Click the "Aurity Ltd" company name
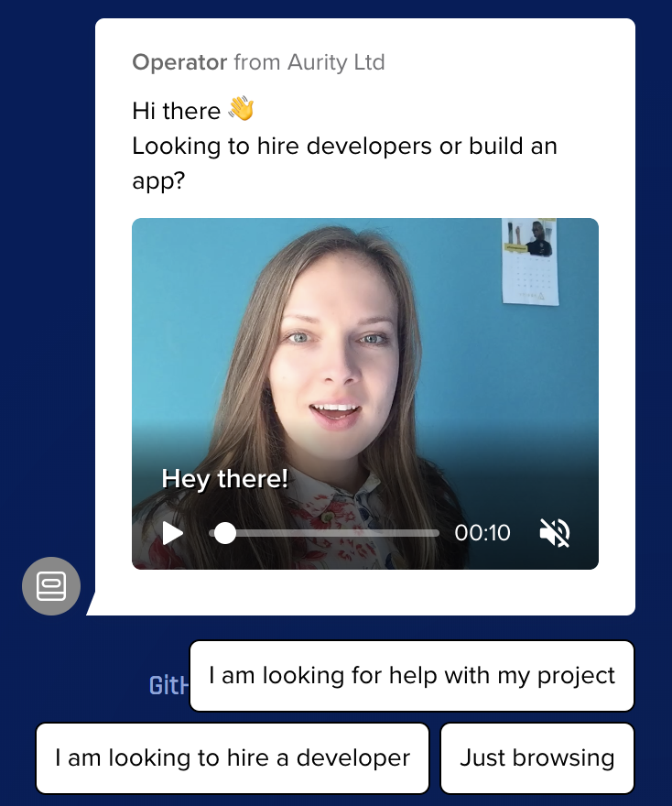 (336, 62)
